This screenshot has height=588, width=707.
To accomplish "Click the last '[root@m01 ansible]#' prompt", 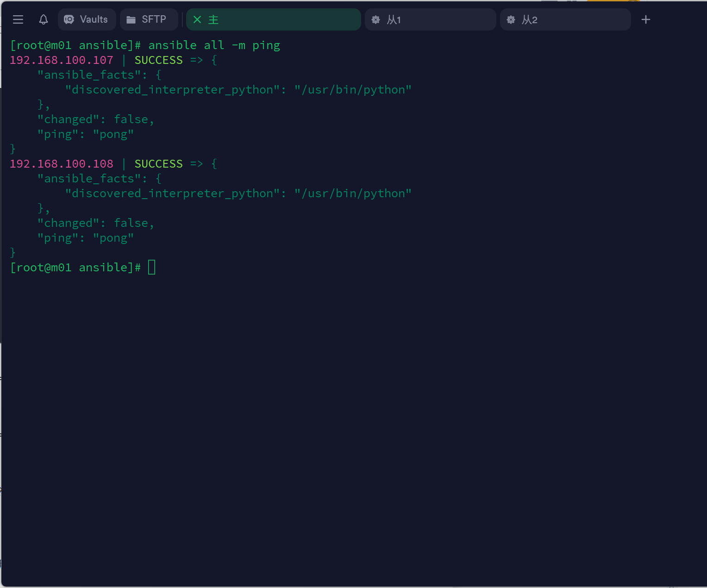I will tap(75, 268).
